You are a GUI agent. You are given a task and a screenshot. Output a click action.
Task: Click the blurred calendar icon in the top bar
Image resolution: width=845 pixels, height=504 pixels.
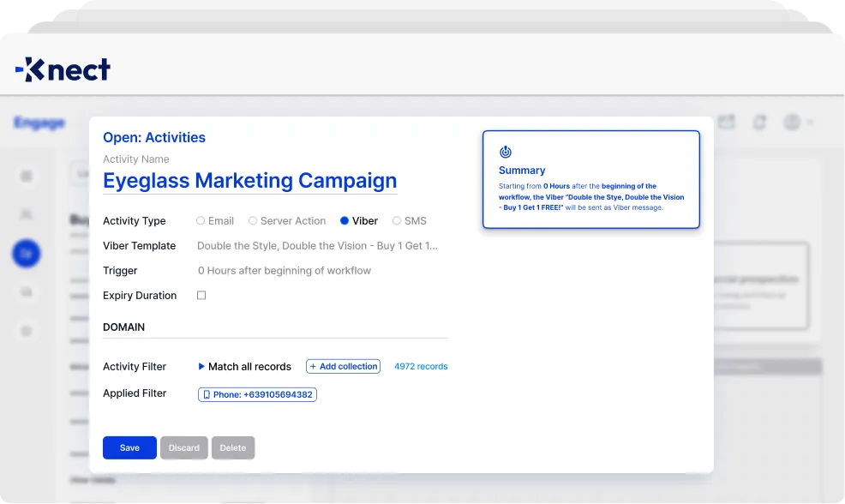click(727, 123)
